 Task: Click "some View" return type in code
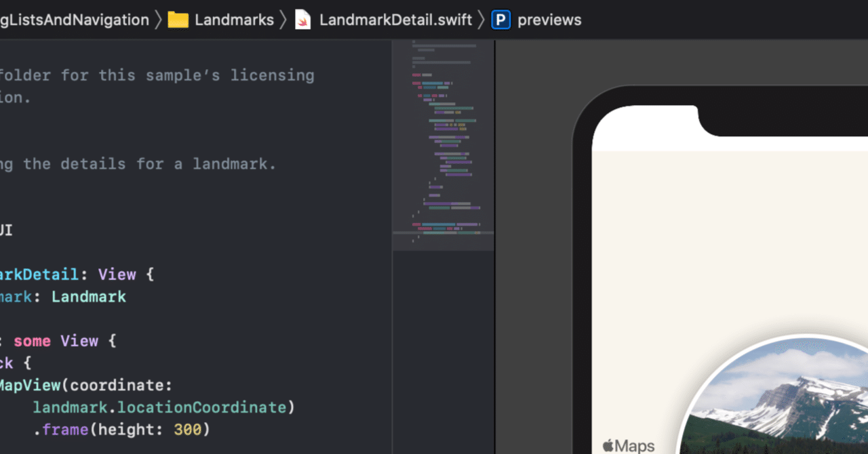pos(56,341)
